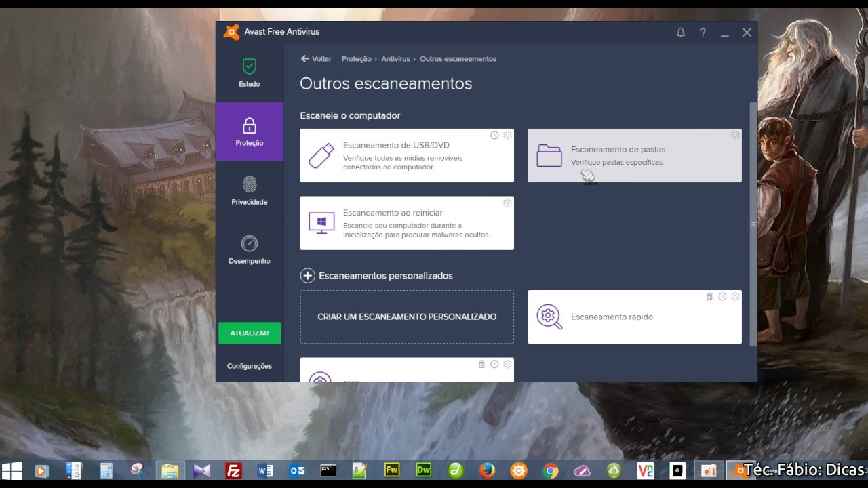Go back using the Voltar link

coord(316,59)
